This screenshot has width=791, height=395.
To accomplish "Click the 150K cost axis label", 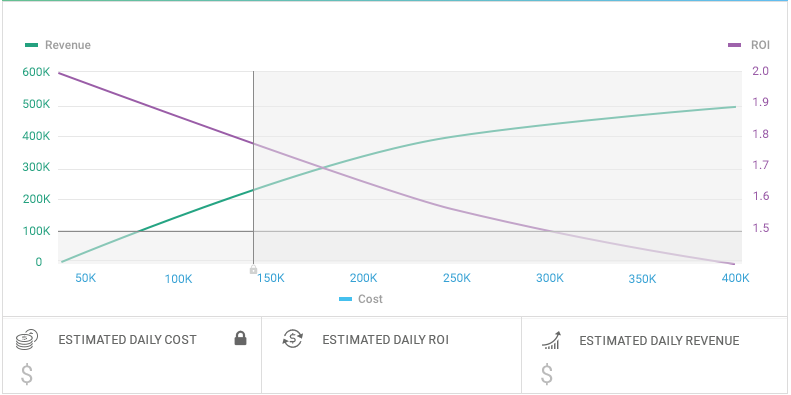I will point(271,278).
